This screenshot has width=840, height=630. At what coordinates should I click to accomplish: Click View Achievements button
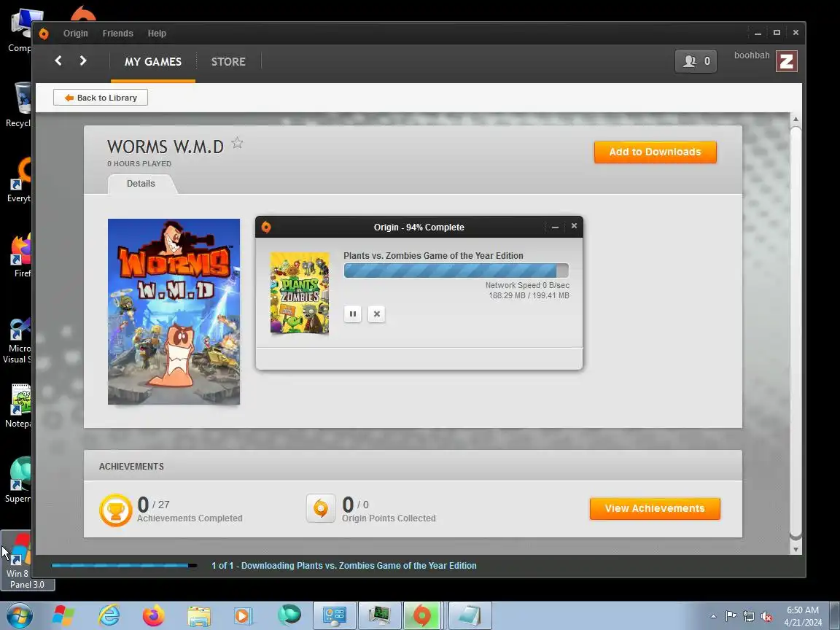click(655, 508)
